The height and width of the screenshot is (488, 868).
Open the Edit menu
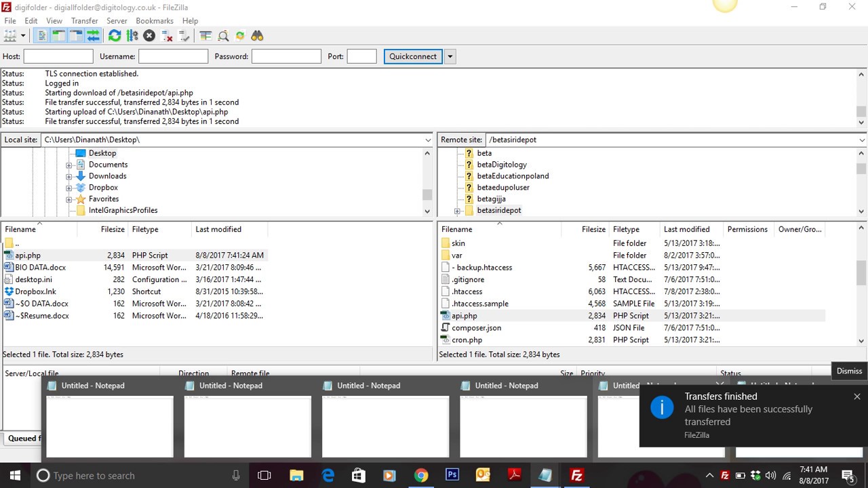(x=31, y=21)
